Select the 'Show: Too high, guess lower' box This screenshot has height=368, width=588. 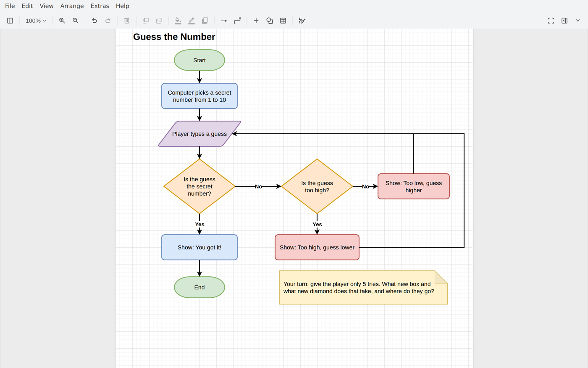pyautogui.click(x=317, y=247)
